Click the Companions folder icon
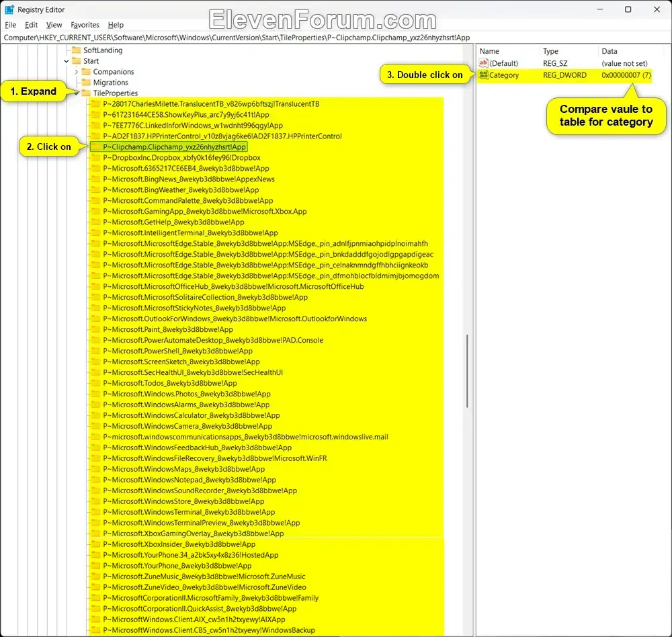Image resolution: width=672 pixels, height=637 pixels. tap(86, 72)
